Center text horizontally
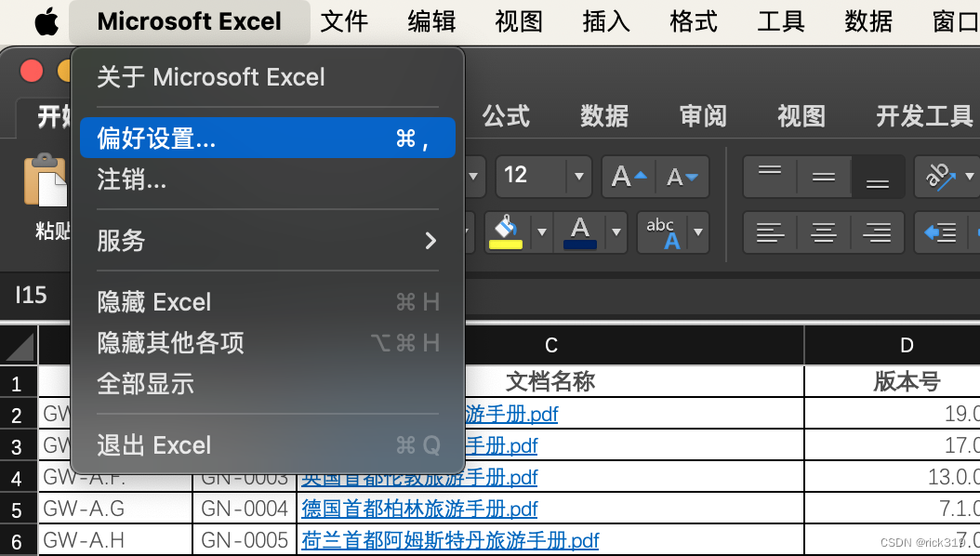The width and height of the screenshot is (980, 556). [824, 232]
